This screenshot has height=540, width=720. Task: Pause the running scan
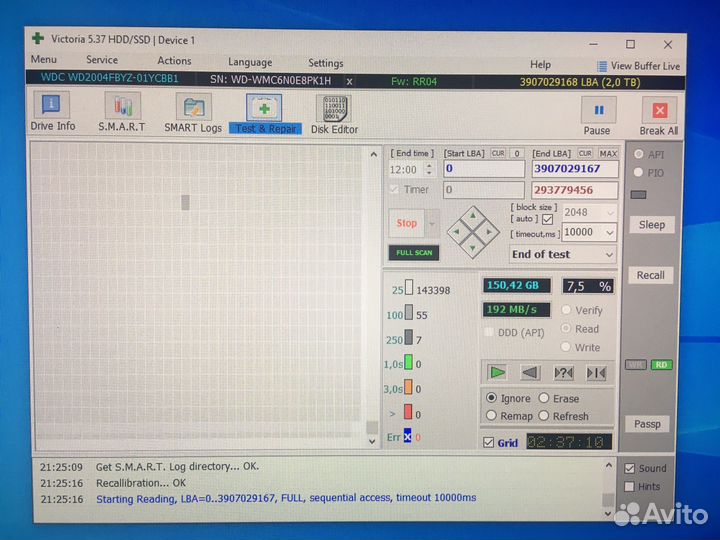(x=597, y=115)
